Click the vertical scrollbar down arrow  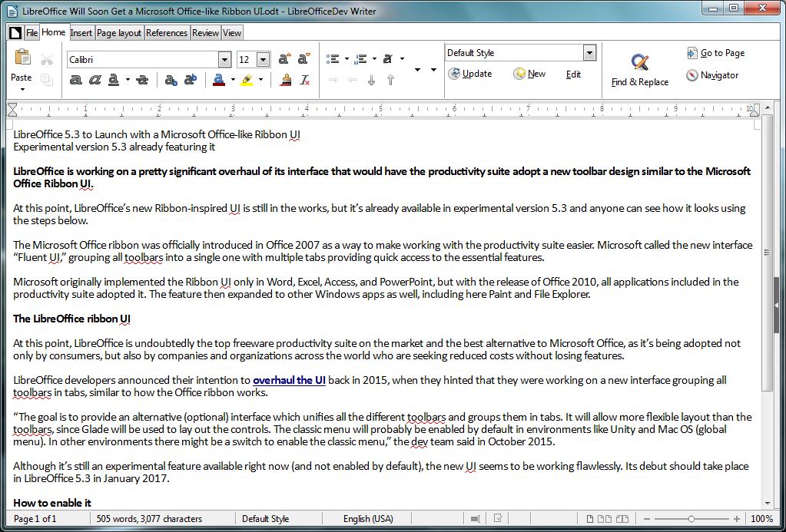coord(768,504)
